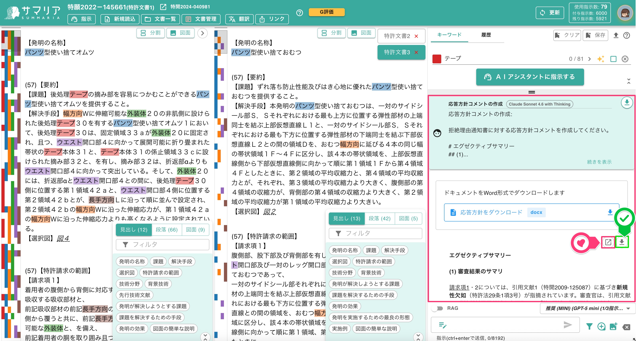Click the 分割 button in middle document pane
This screenshot has width=644, height=341.
pos(332,33)
